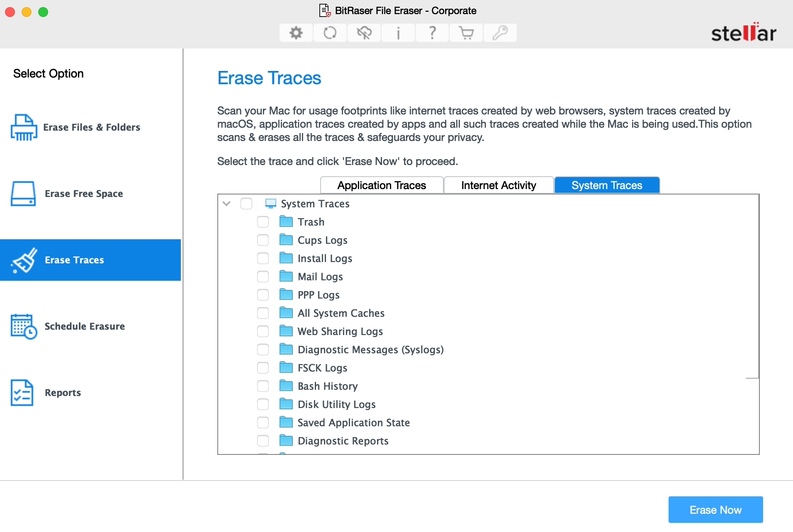Image resolution: width=793 pixels, height=532 pixels.
Task: Open Erase Free Space option
Action: [x=90, y=194]
